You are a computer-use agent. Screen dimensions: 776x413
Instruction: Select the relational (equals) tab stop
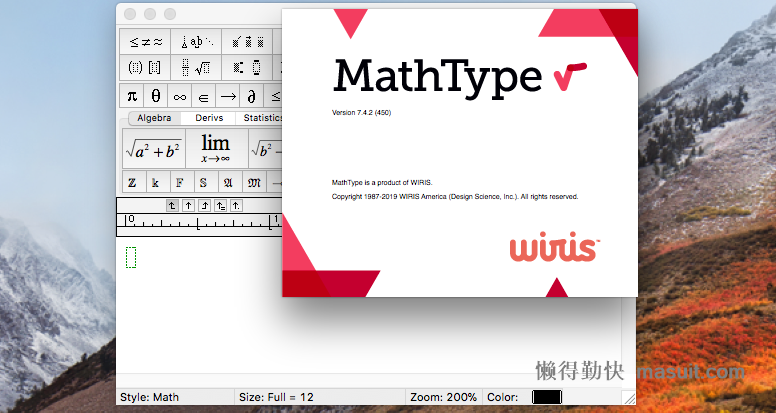[220, 205]
